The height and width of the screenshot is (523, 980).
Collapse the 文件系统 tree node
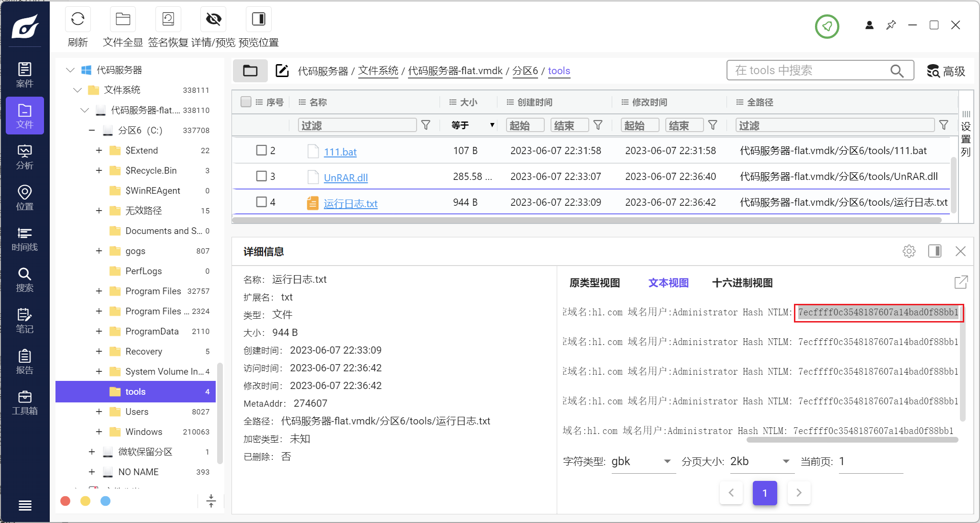77,90
